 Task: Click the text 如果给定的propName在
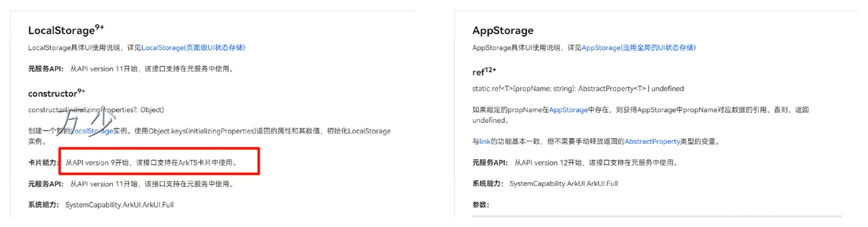pyautogui.click(x=510, y=110)
